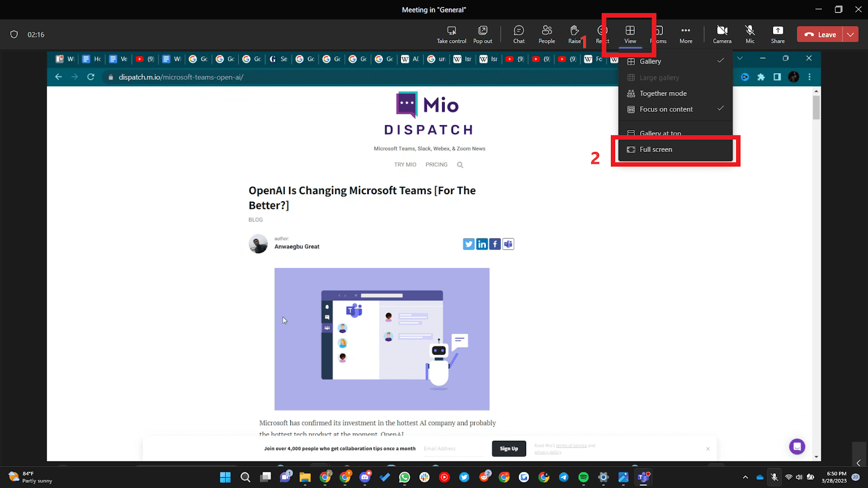Raise your hand in the meeting
This screenshot has height=488, width=868.
point(575,34)
